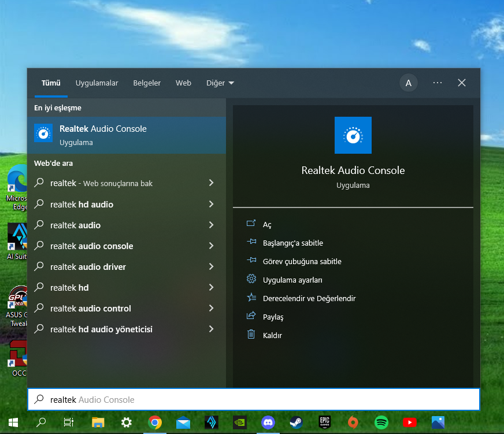Select the Microsoft Edge desktop shortcut

coord(17,187)
